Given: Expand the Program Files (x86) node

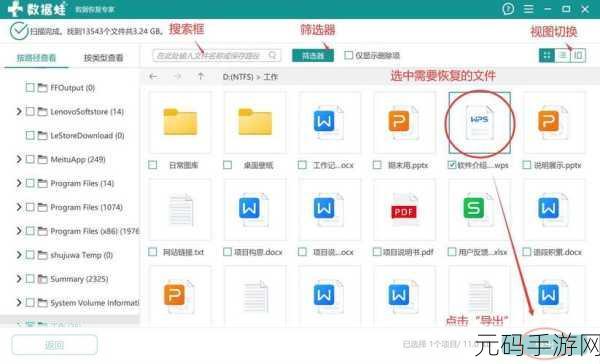Looking at the screenshot, I should pyautogui.click(x=19, y=231).
